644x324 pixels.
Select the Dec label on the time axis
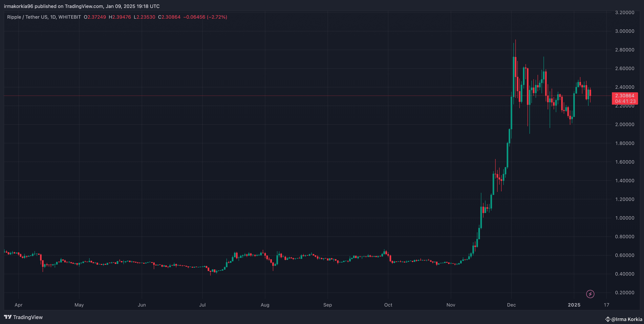(511, 305)
